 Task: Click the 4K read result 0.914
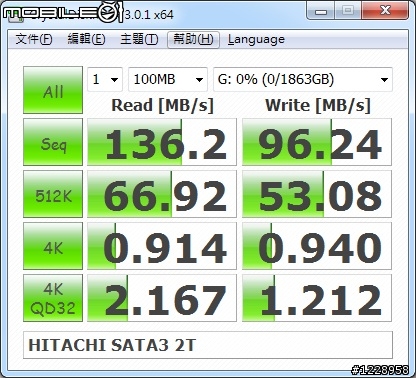(162, 246)
